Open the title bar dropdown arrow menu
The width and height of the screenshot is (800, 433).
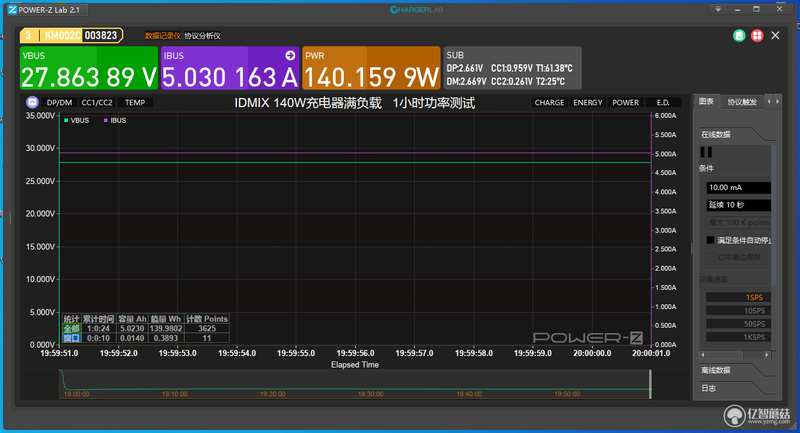[718, 9]
